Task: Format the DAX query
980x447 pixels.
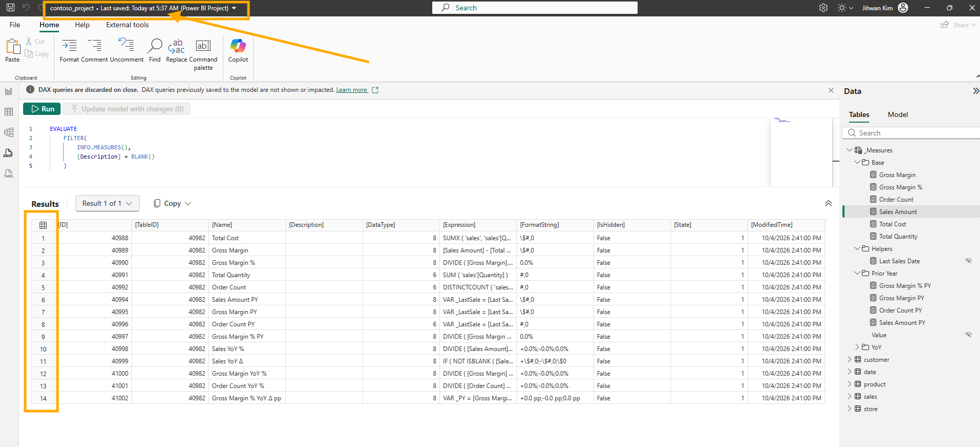Action: pos(69,50)
